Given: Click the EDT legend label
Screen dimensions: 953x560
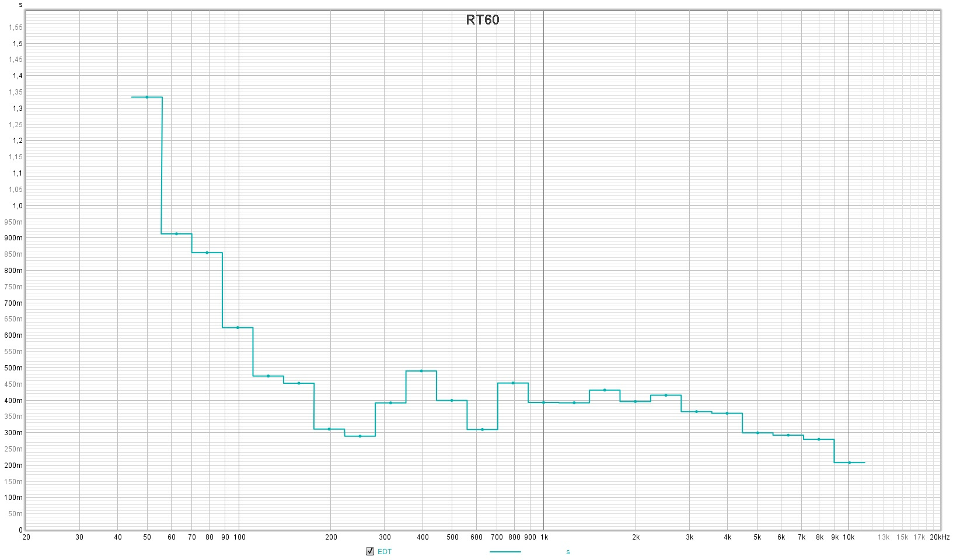Looking at the screenshot, I should tap(385, 552).
